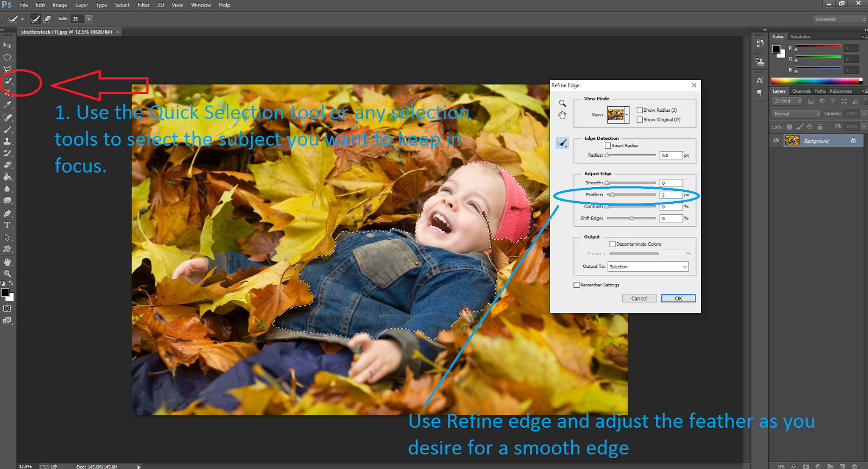Open the Filter menu
The width and height of the screenshot is (868, 469).
(143, 5)
